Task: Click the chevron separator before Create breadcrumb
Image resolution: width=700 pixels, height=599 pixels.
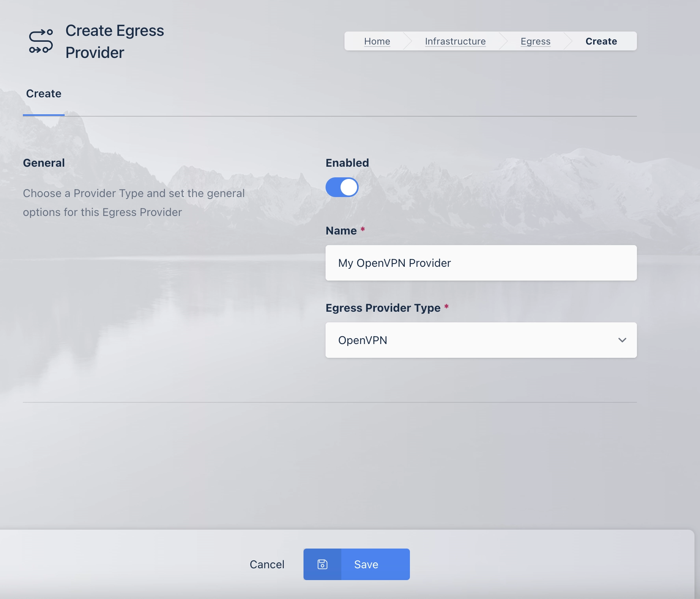Action: click(x=568, y=41)
